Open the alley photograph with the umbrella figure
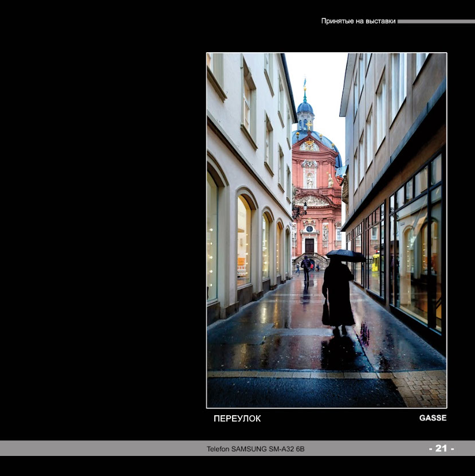 (x=327, y=231)
